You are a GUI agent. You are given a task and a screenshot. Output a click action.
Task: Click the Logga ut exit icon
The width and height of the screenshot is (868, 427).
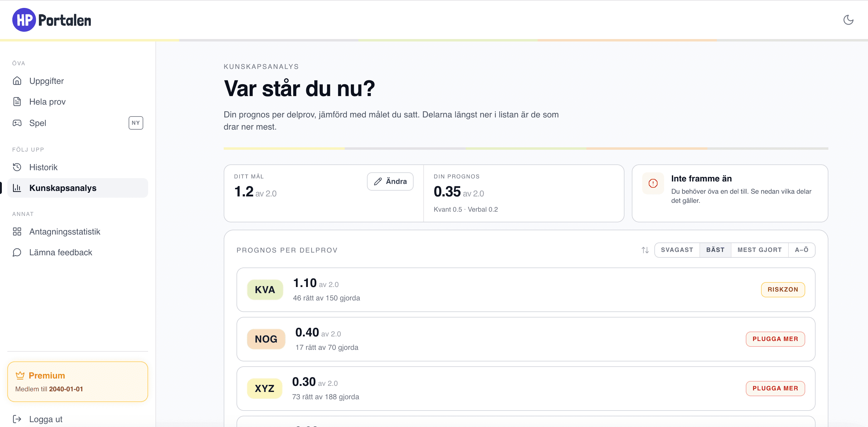click(x=17, y=419)
